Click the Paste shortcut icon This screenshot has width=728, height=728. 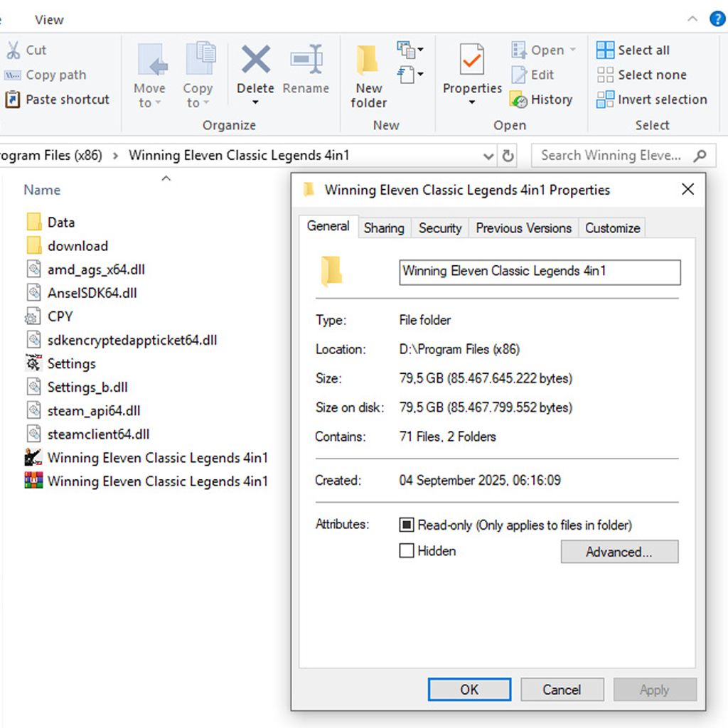click(13, 100)
